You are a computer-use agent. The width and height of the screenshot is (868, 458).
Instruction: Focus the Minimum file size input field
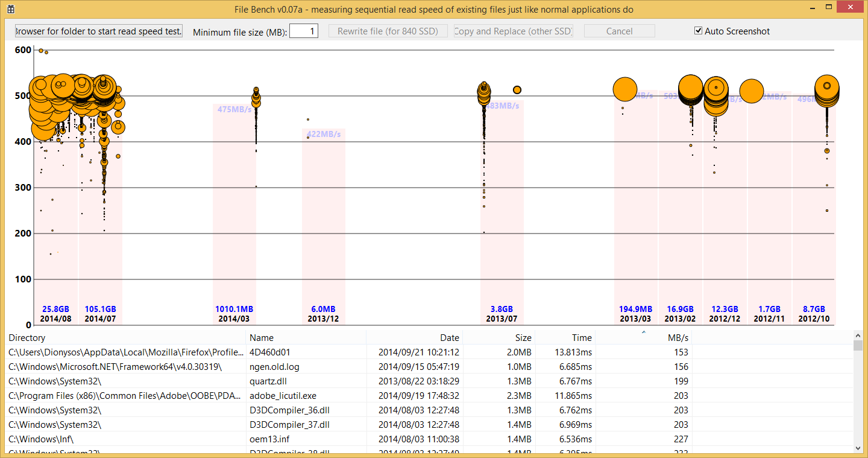pyautogui.click(x=304, y=31)
